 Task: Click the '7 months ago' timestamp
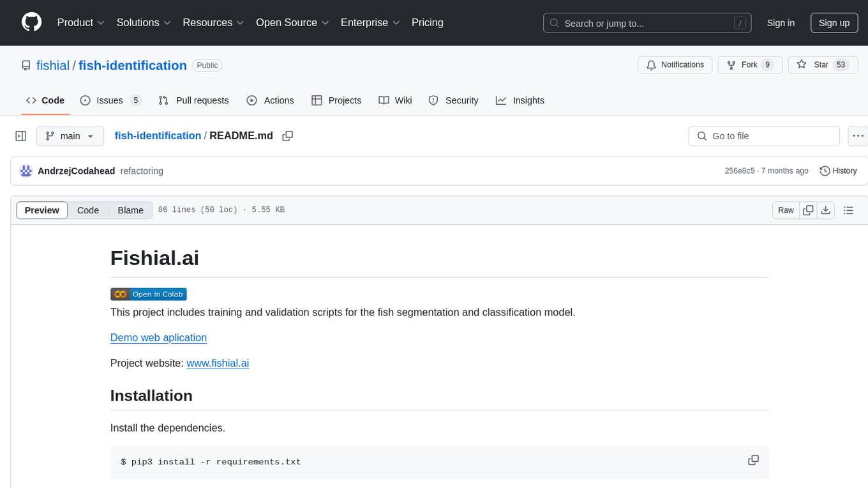785,171
